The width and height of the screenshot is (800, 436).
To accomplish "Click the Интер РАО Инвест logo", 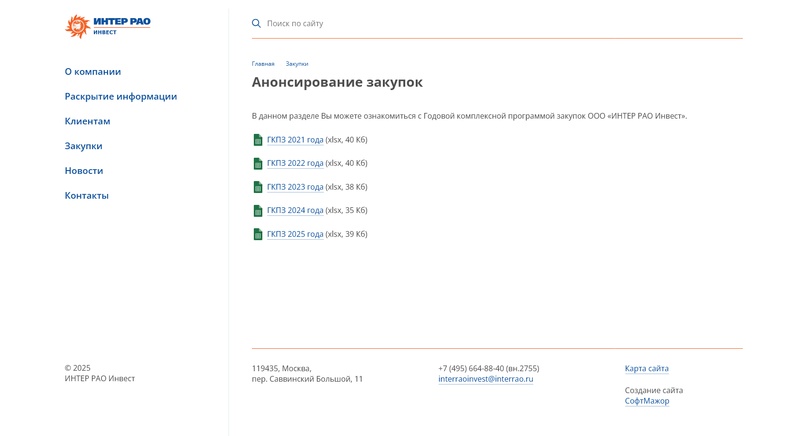I will [x=108, y=26].
